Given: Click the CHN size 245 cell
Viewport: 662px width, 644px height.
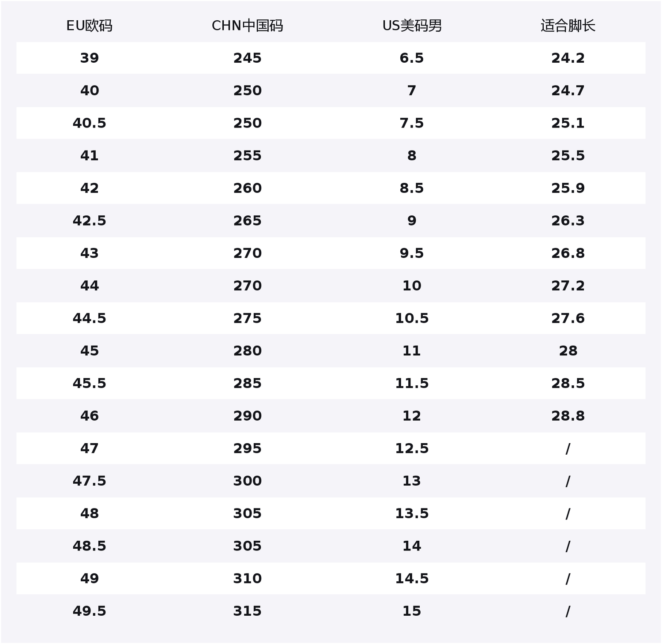Looking at the screenshot, I should coord(247,58).
